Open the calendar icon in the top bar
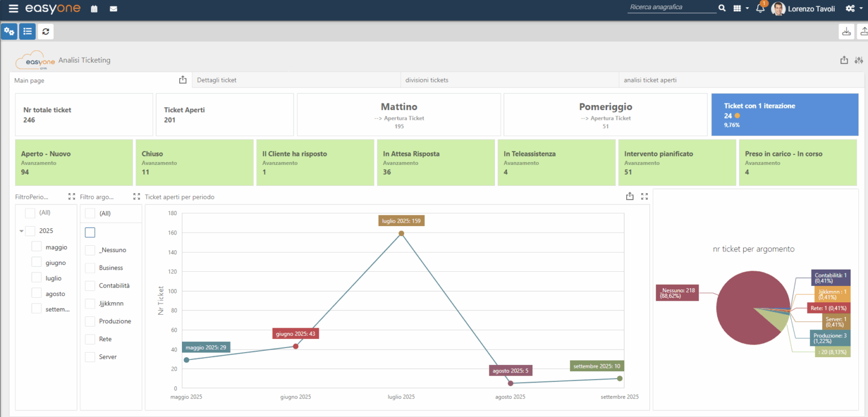Viewport: 868px width, 417px height. [94, 8]
